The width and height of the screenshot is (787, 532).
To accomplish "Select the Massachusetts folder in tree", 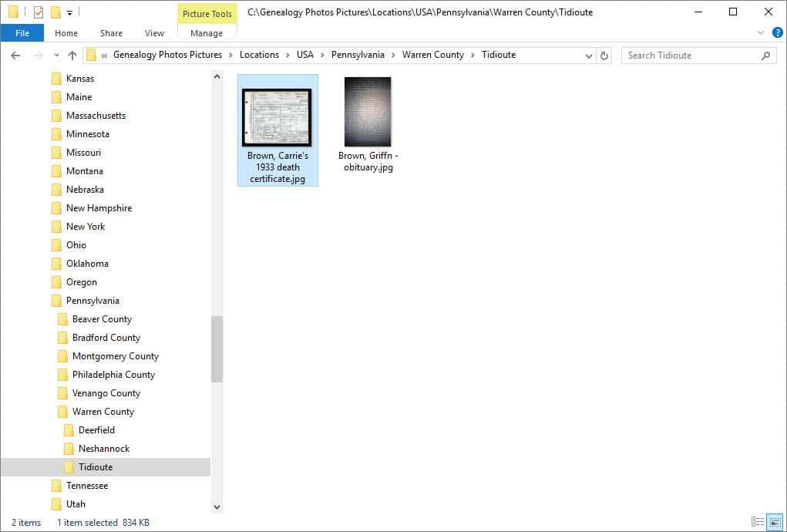I will [x=96, y=116].
